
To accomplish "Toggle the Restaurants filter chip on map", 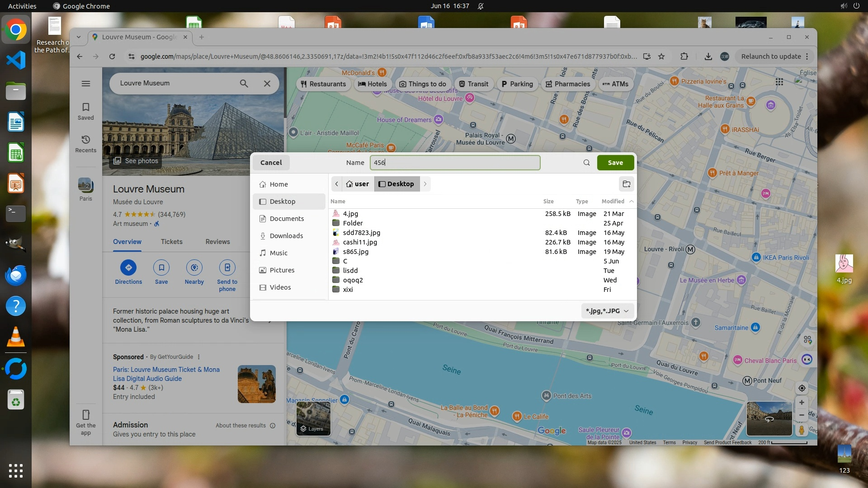I will tap(323, 84).
